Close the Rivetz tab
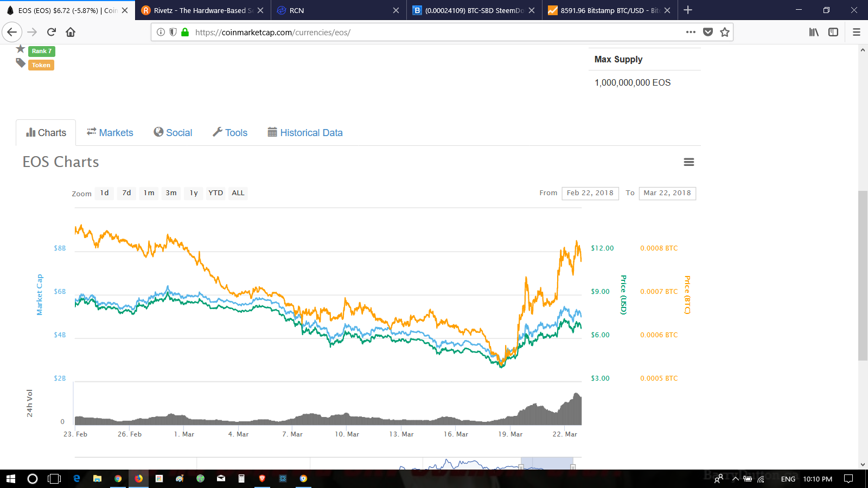868x488 pixels. coord(260,10)
